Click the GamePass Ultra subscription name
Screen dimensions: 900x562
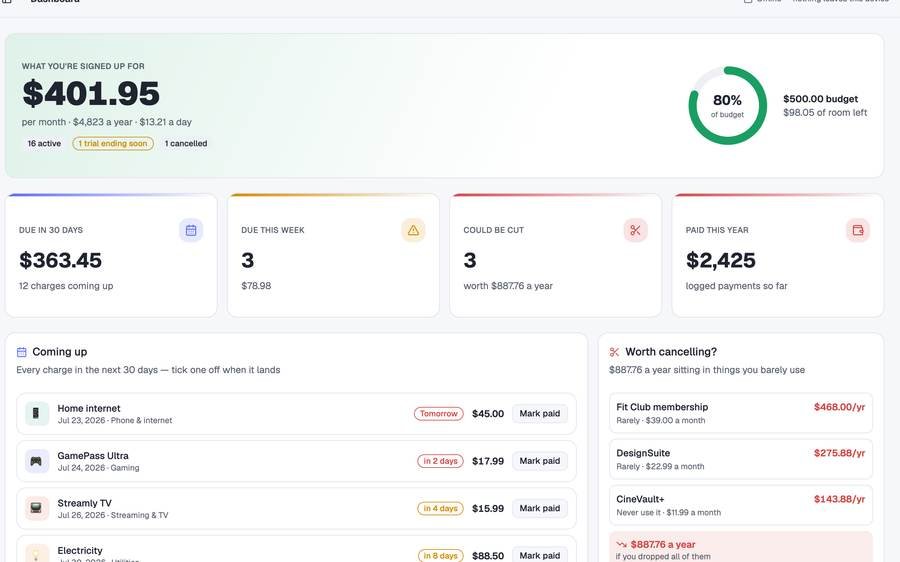(x=93, y=456)
